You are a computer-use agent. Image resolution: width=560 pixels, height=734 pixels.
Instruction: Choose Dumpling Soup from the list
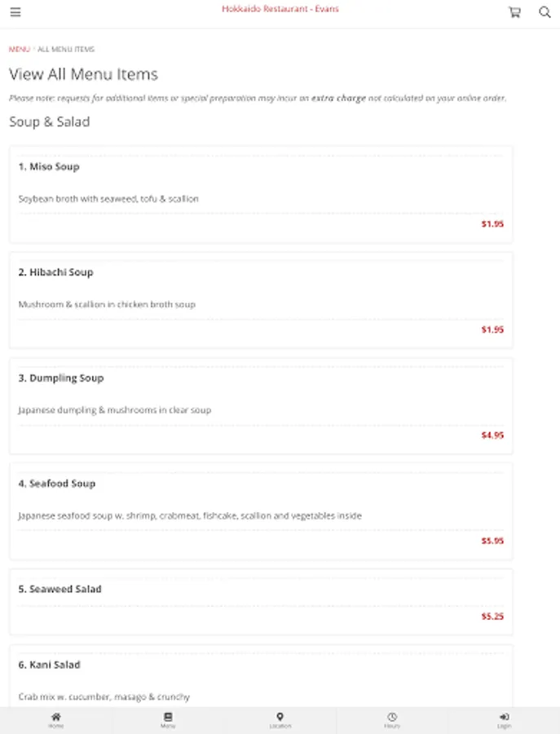(x=61, y=378)
